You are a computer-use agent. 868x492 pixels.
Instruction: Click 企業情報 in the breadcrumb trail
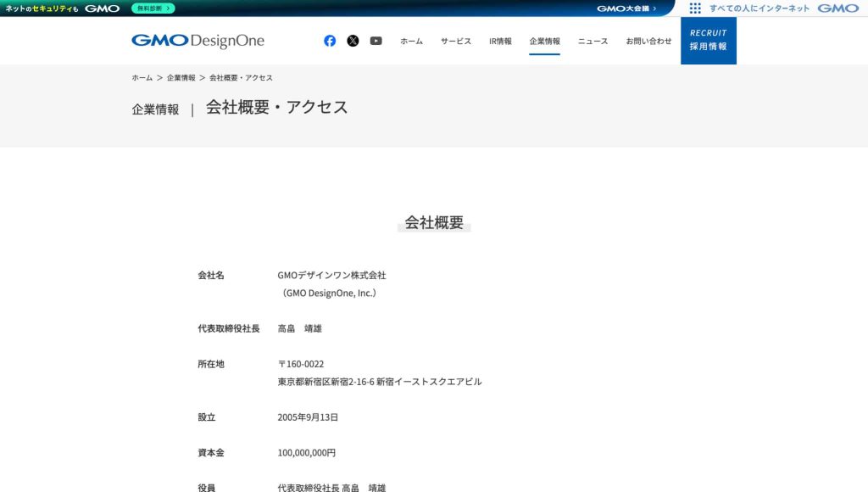181,78
